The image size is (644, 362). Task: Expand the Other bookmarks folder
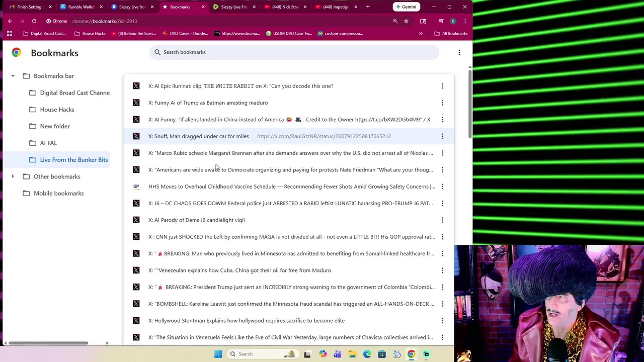[13, 176]
